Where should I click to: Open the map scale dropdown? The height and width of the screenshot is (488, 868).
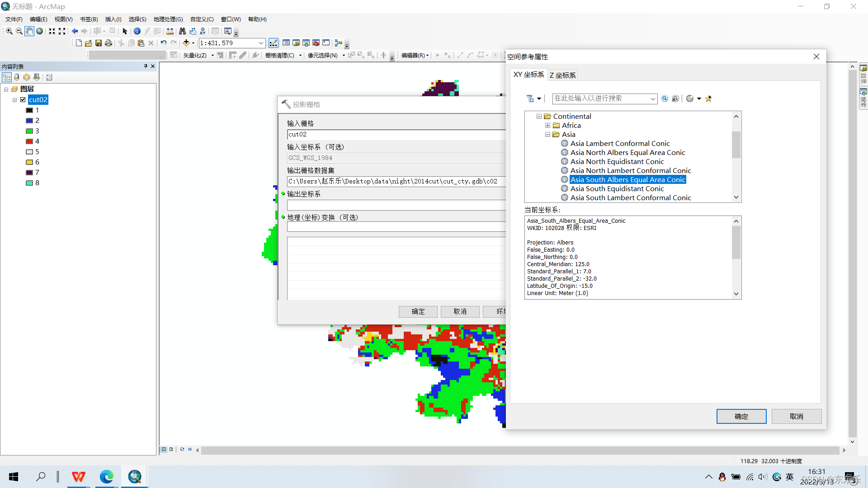[x=261, y=43]
